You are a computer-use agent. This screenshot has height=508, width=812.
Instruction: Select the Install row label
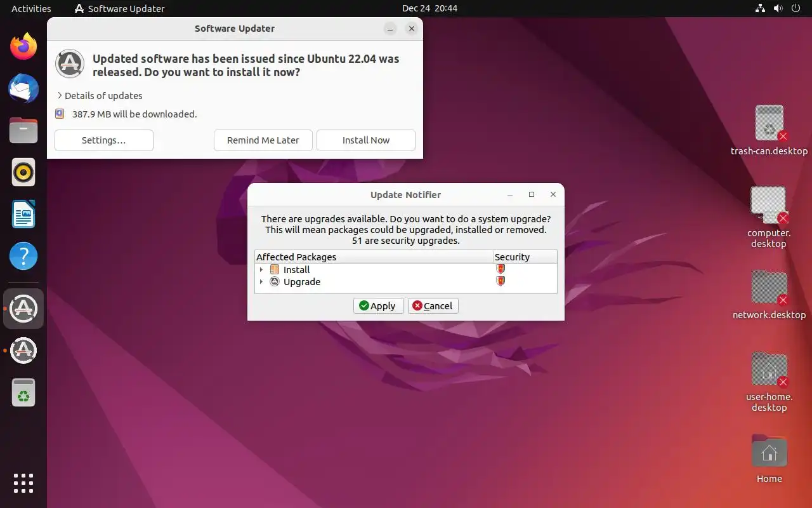point(296,270)
